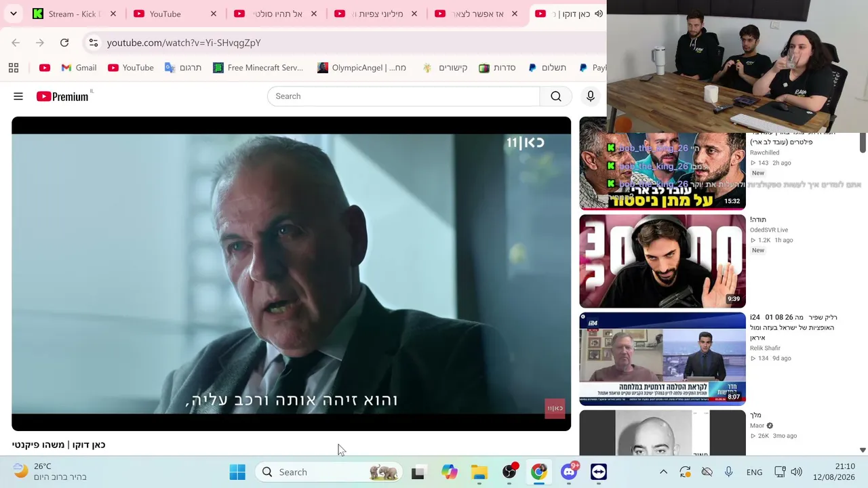The width and height of the screenshot is (868, 488).
Task: Go back using the browser back arrow
Action: pos(16,43)
